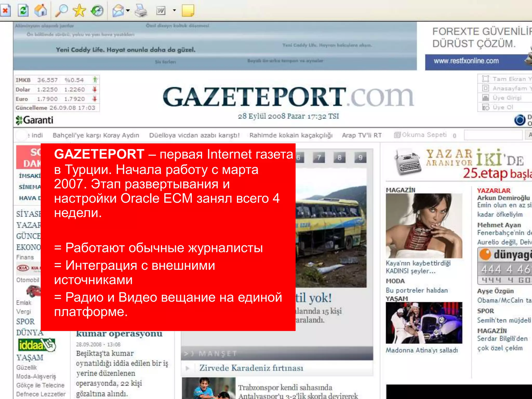Select slide number 9 in carousel
This screenshot has height=399, width=532.
(360, 157)
